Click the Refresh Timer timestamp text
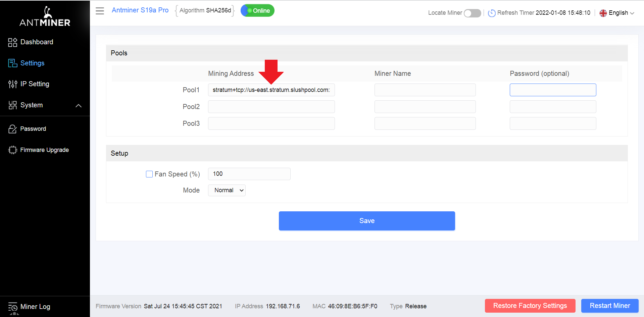This screenshot has height=317, width=644. coord(563,13)
